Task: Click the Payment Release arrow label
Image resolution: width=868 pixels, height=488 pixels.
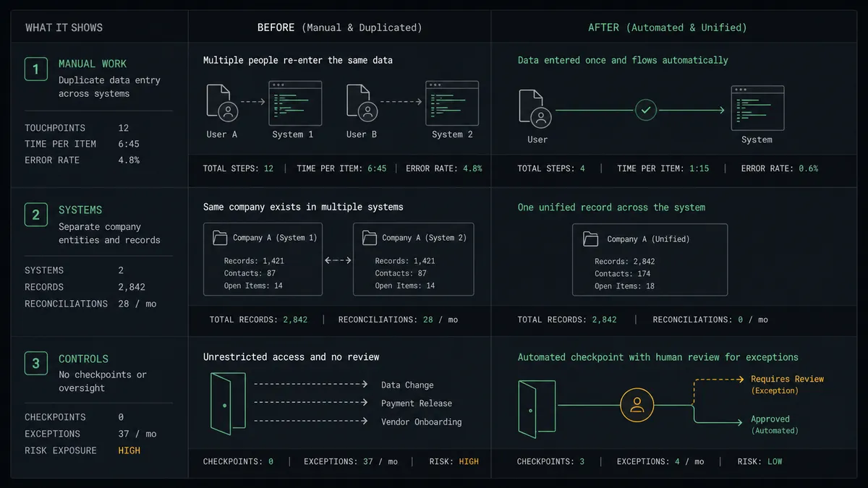Action: click(x=417, y=403)
